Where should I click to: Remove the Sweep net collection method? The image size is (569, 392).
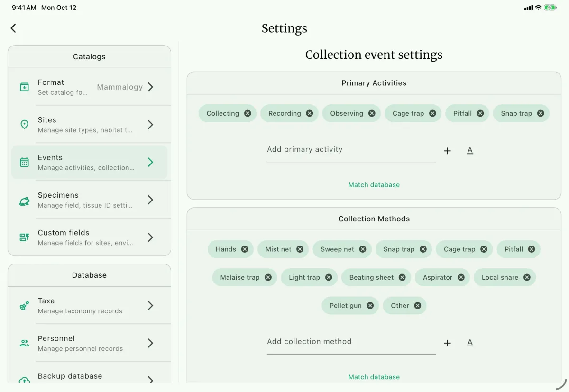363,249
